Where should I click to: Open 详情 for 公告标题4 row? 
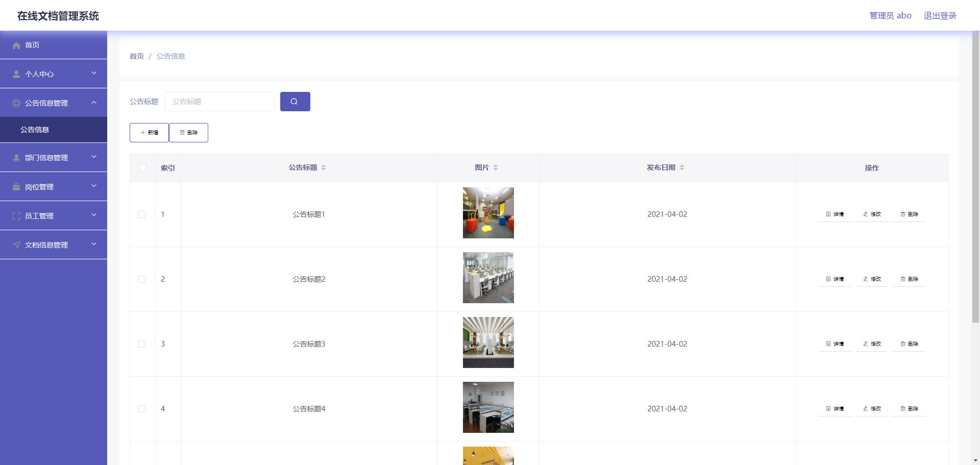click(835, 409)
